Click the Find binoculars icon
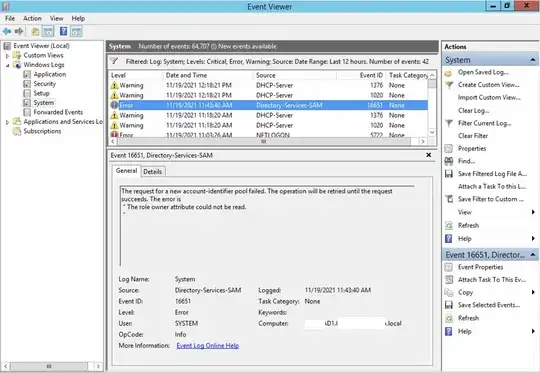 pos(449,161)
